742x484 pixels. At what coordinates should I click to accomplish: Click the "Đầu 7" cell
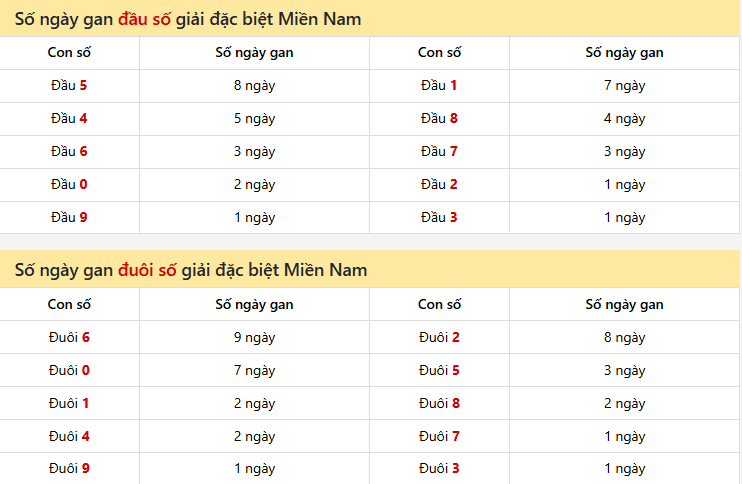pyautogui.click(x=439, y=152)
